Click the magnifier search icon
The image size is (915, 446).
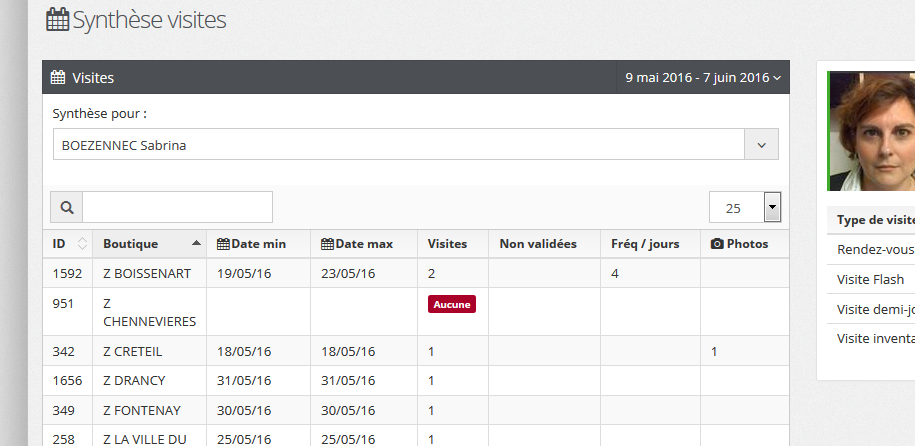click(x=67, y=207)
